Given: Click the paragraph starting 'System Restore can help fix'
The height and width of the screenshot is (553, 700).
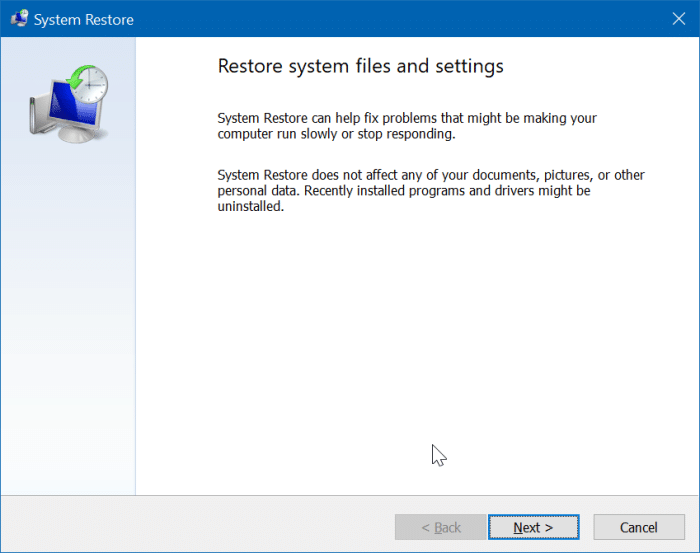Looking at the screenshot, I should [407, 126].
